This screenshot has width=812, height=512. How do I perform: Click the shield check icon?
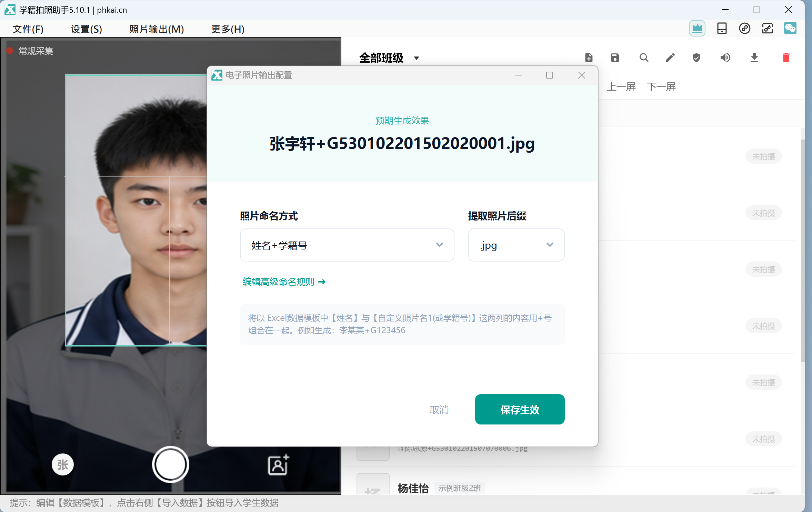(696, 58)
